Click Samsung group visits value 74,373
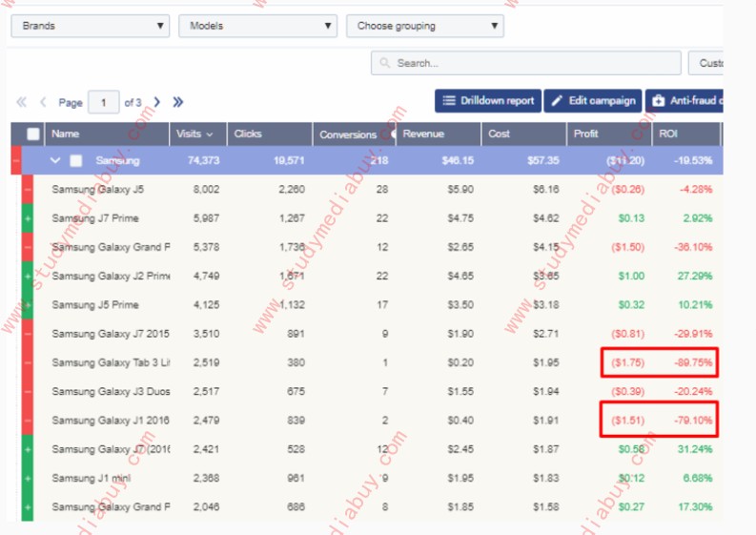Screen dimensions: 756x535 pyautogui.click(x=203, y=160)
